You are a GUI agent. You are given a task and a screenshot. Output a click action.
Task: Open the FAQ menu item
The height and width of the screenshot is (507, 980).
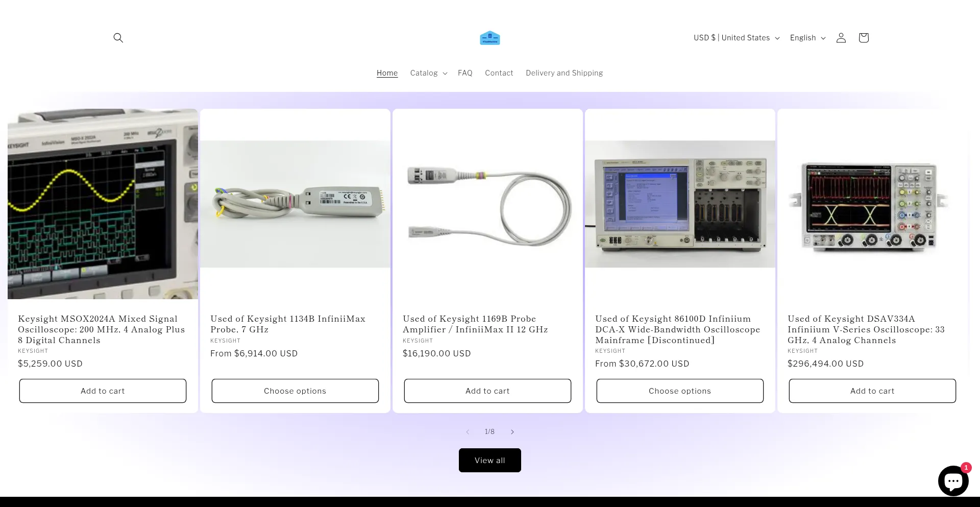coord(465,73)
